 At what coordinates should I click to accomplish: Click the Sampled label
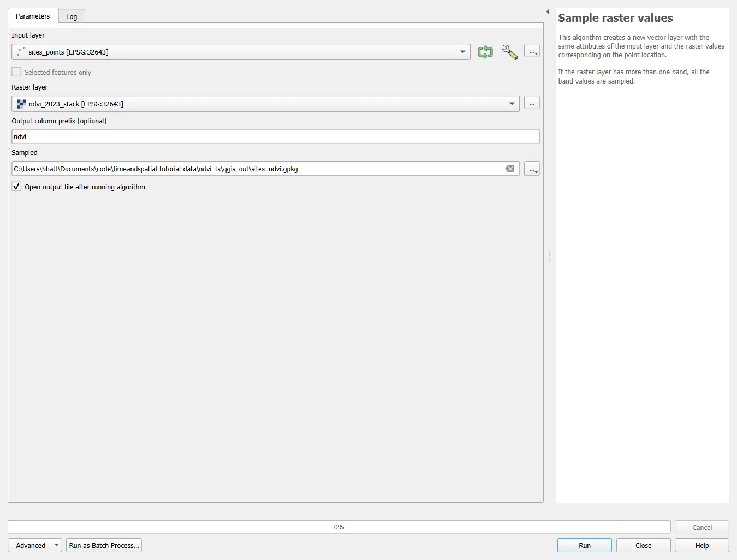25,153
